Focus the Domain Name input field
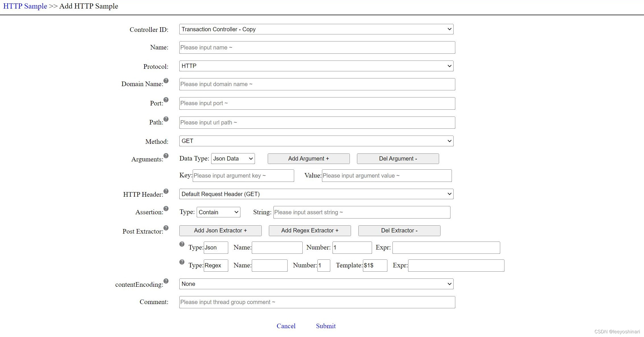Viewport: 644px width, 337px height. tap(317, 84)
